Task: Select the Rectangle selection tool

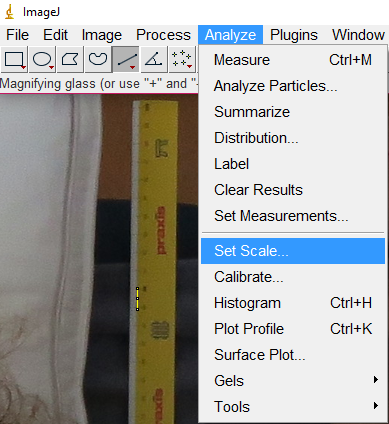Action: [x=14, y=60]
